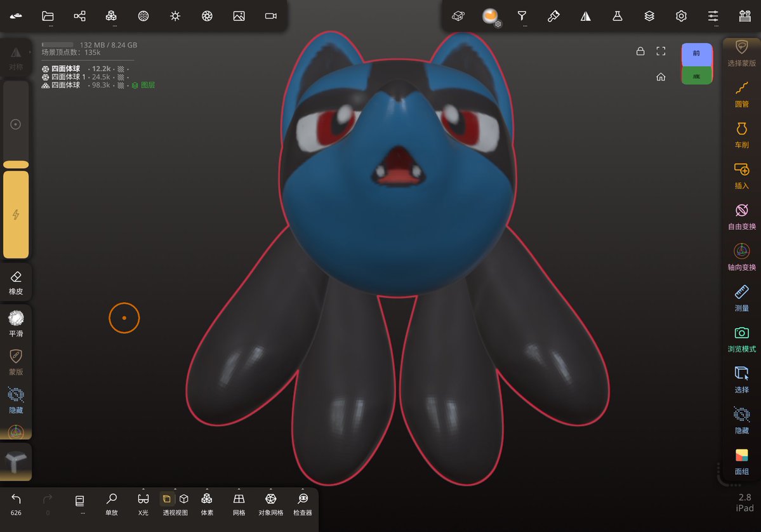Tap the gizmo shortcut on left bar
The width and height of the screenshot is (761, 532).
(x=15, y=432)
